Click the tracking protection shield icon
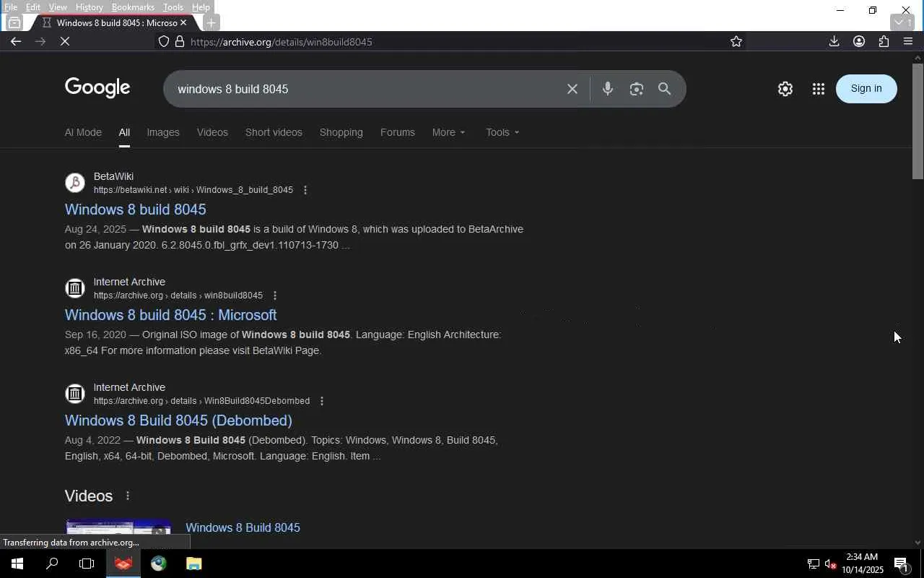 pos(164,41)
